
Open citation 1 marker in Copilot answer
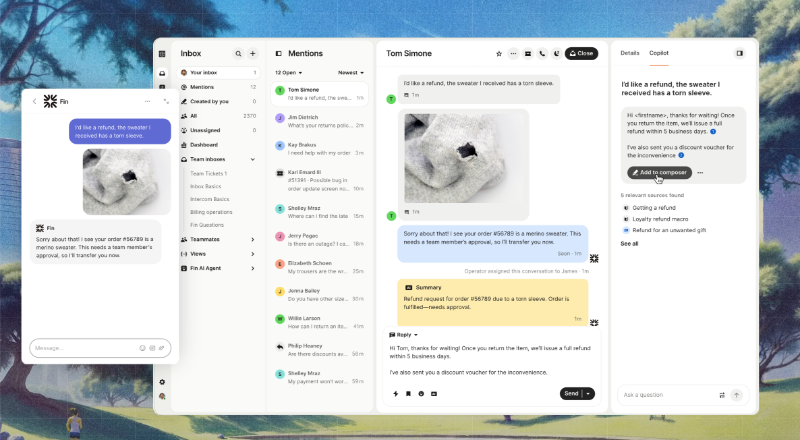(x=713, y=132)
